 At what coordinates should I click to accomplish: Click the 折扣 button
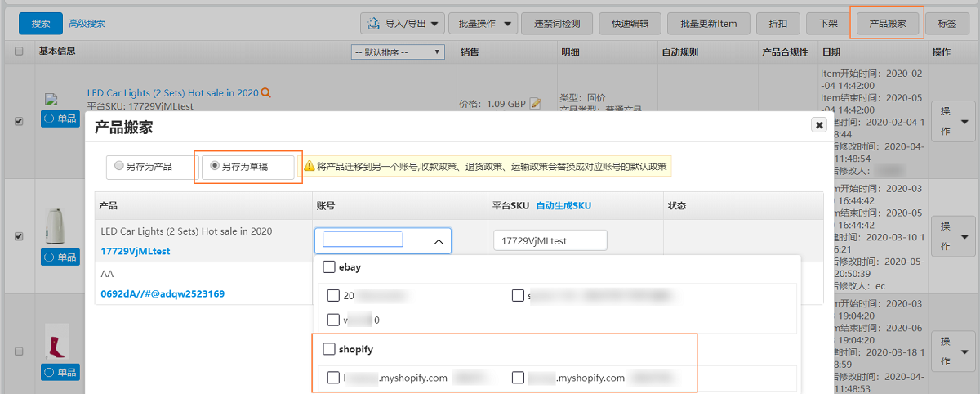point(778,24)
